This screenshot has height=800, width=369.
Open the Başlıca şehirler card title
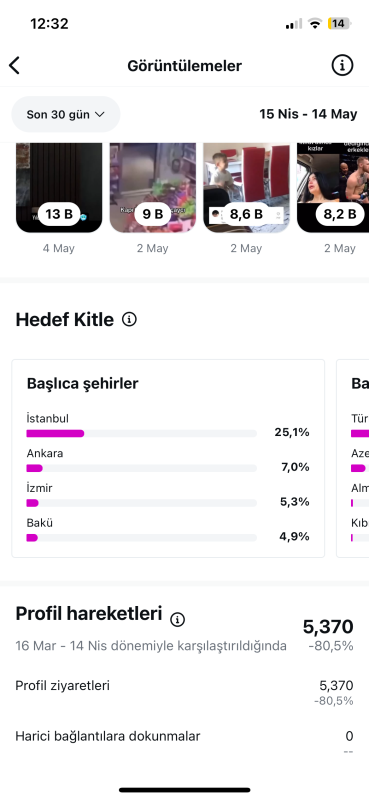pyautogui.click(x=83, y=384)
